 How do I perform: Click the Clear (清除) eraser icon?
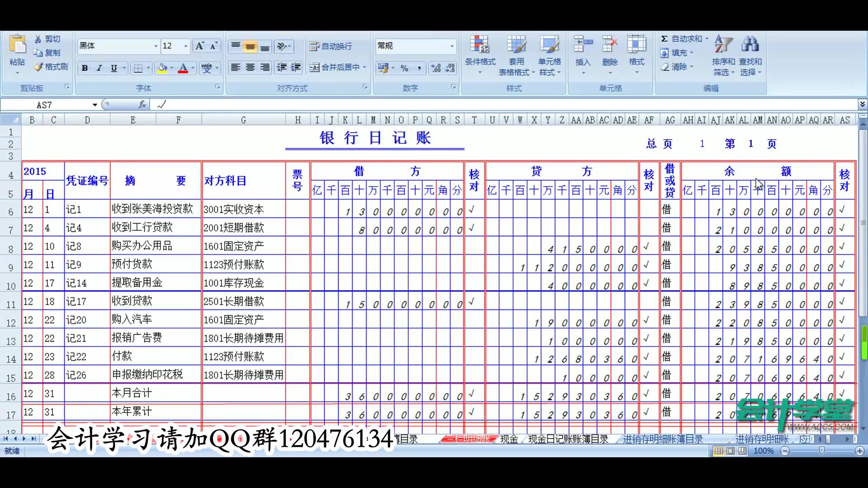click(x=665, y=67)
